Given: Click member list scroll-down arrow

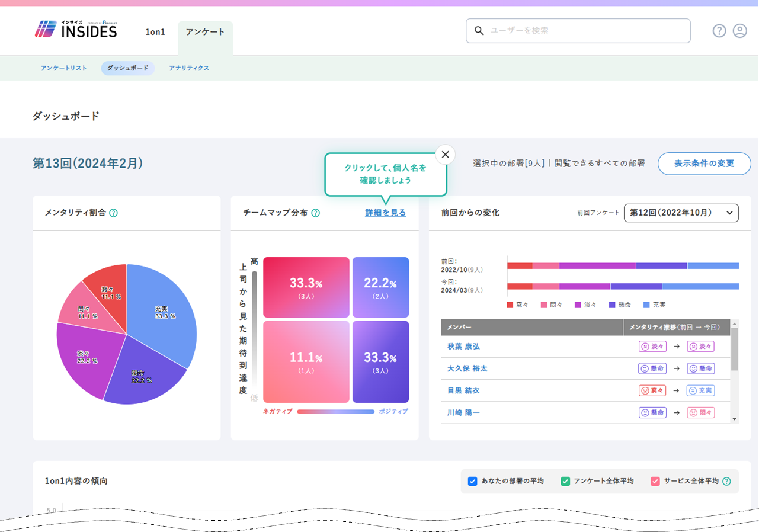Looking at the screenshot, I should [735, 419].
